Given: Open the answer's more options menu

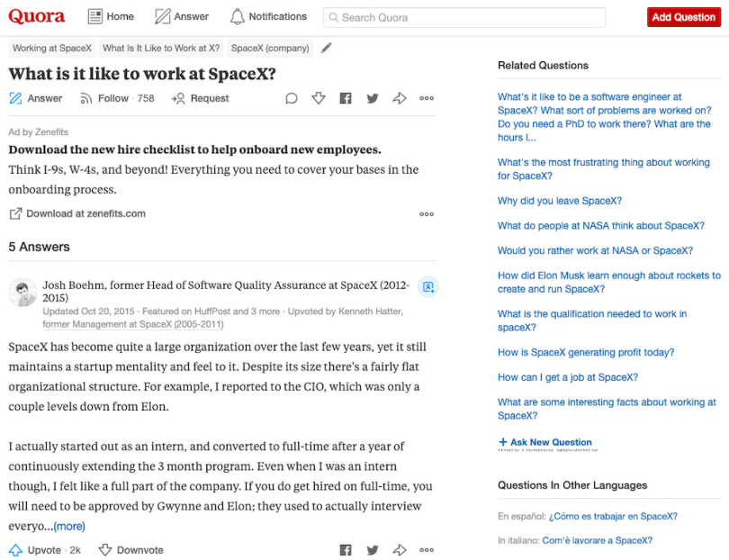Looking at the screenshot, I should tap(427, 550).
